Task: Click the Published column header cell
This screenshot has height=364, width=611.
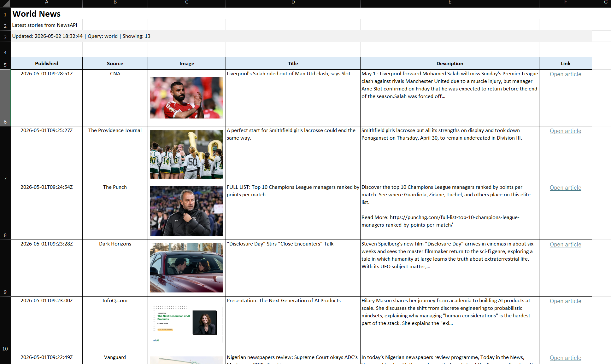Action: click(47, 63)
